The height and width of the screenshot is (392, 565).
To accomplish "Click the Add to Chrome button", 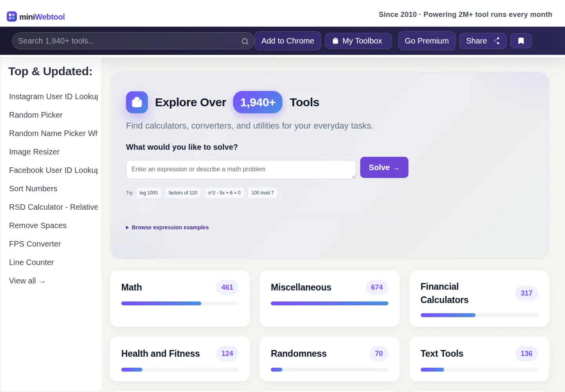I will click(288, 41).
